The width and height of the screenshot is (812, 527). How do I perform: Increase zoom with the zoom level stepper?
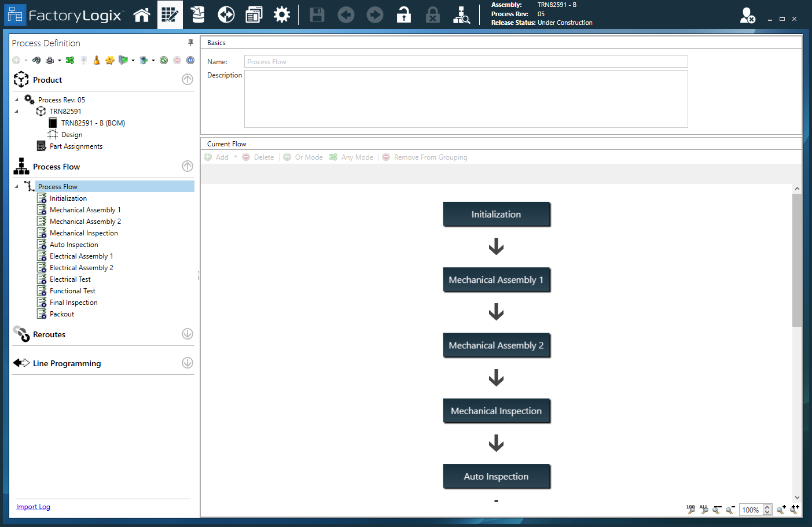767,506
